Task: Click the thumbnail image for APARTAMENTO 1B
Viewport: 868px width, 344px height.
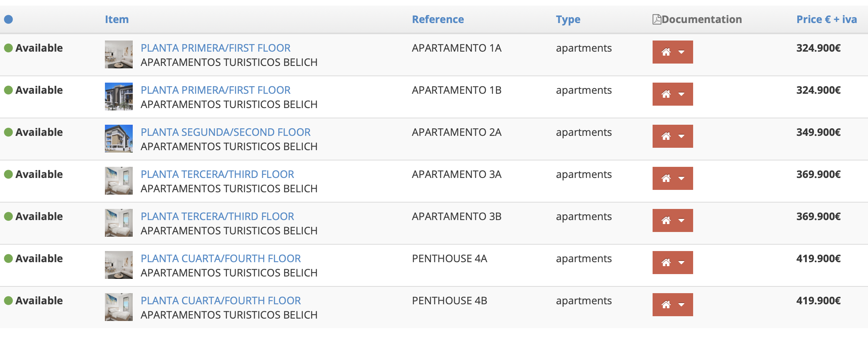Action: (x=119, y=97)
